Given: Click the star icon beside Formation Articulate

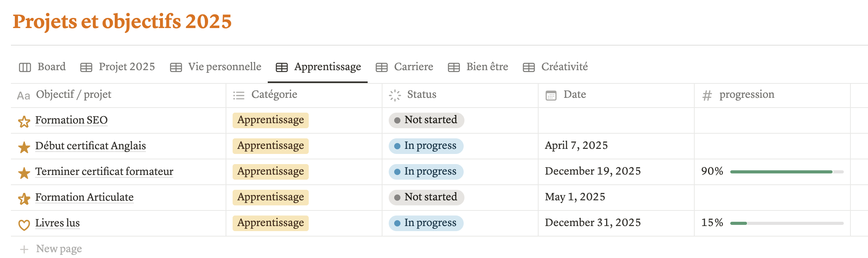Looking at the screenshot, I should pos(24,199).
